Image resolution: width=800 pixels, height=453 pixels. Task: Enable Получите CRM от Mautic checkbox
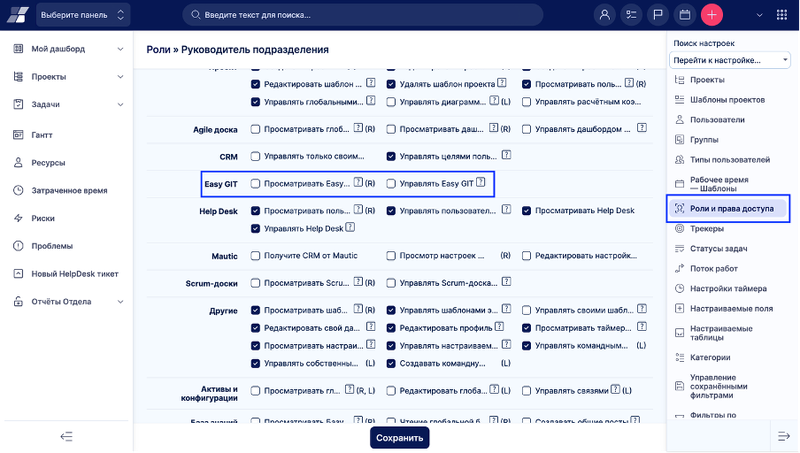(256, 256)
